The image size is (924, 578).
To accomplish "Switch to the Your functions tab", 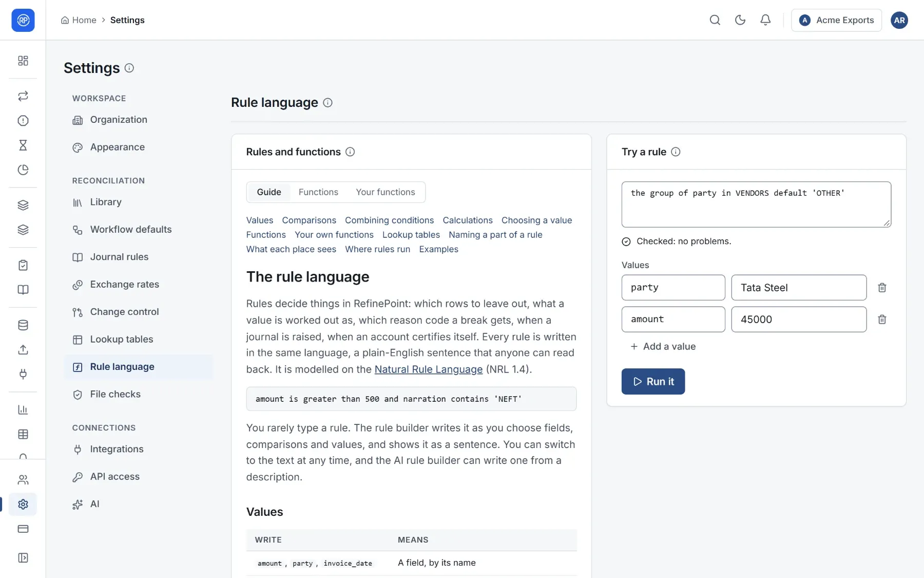I will click(x=386, y=192).
